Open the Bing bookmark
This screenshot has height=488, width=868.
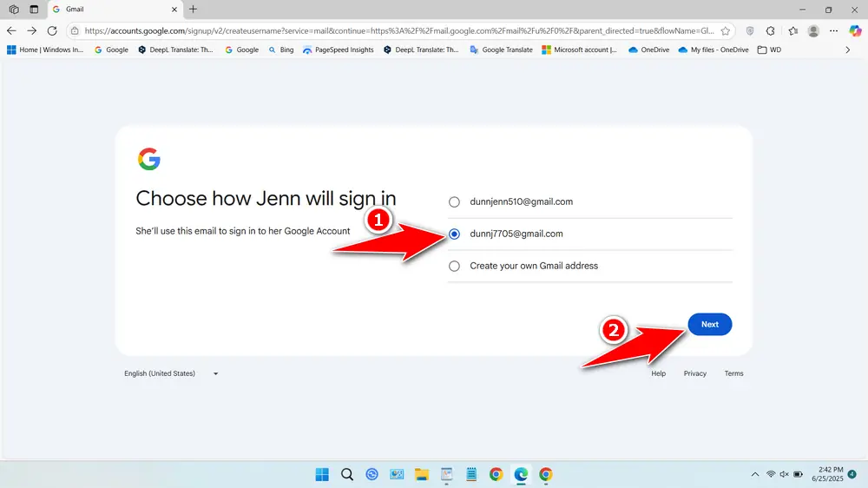(x=280, y=49)
